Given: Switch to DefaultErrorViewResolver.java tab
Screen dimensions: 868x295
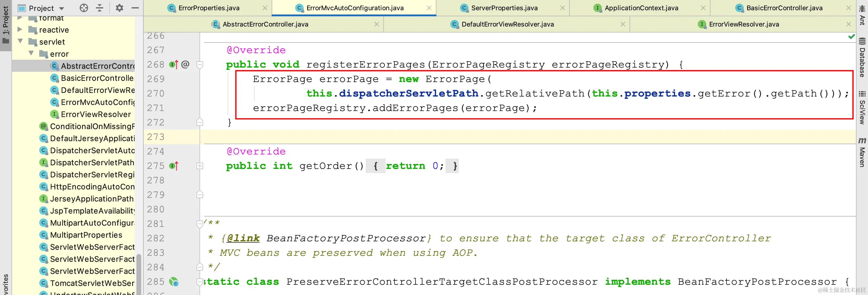Looking at the screenshot, I should pos(507,24).
